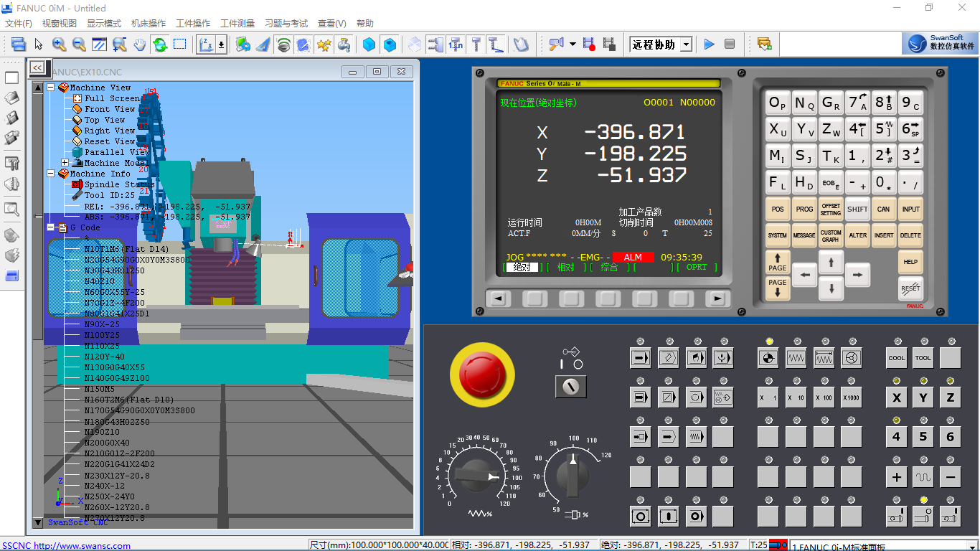Click the blue play triangle in toolbar
Screen dimensions: 980x551
pyautogui.click(x=710, y=44)
